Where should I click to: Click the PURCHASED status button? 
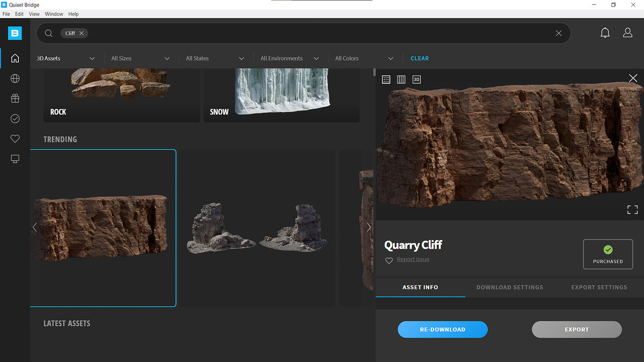(608, 254)
